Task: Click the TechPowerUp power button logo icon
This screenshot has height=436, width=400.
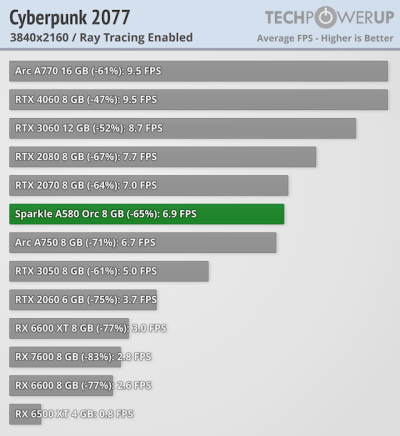Action: click(326, 17)
